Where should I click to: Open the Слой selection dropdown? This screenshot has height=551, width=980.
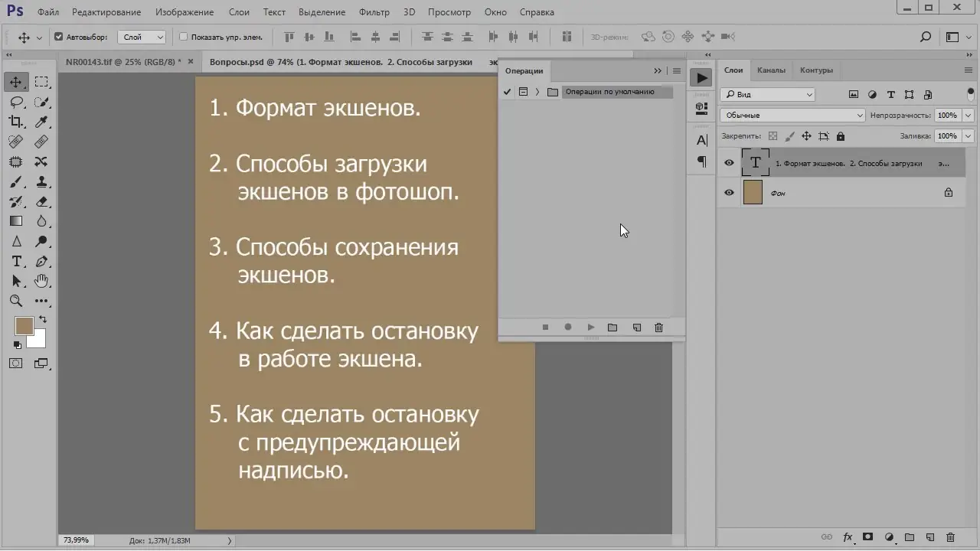[x=140, y=36]
